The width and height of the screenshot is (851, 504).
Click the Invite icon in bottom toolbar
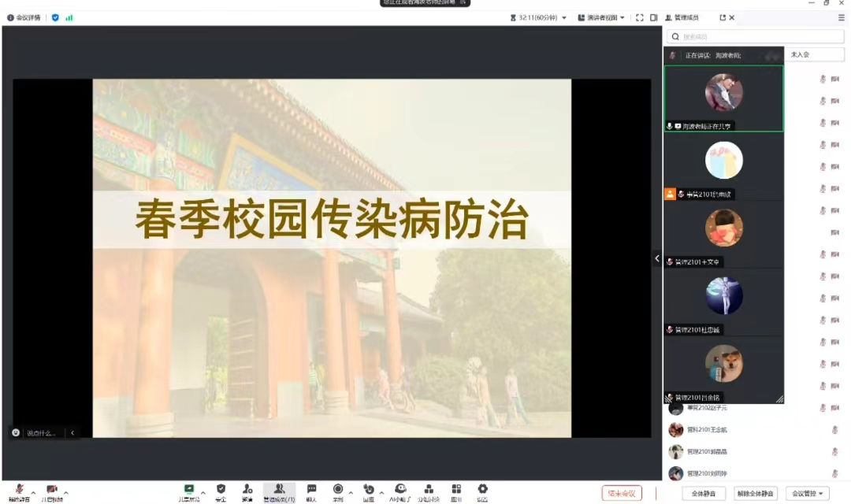point(247,491)
